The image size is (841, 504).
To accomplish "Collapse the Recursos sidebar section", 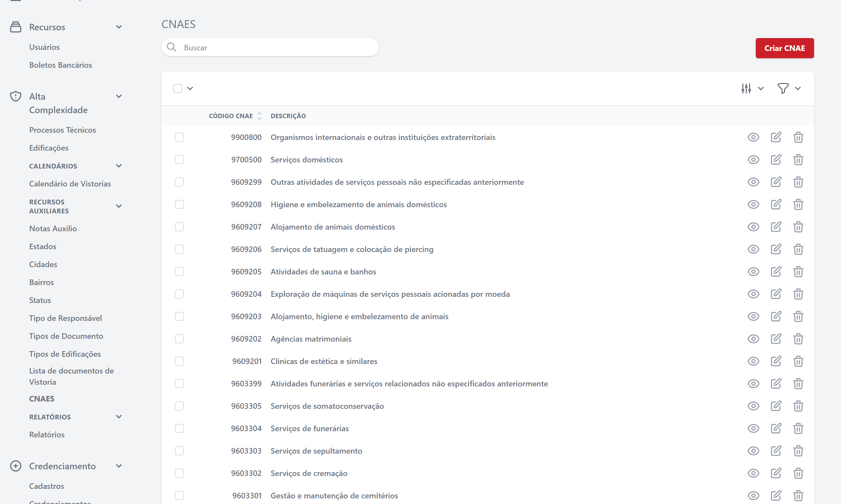I will [119, 27].
